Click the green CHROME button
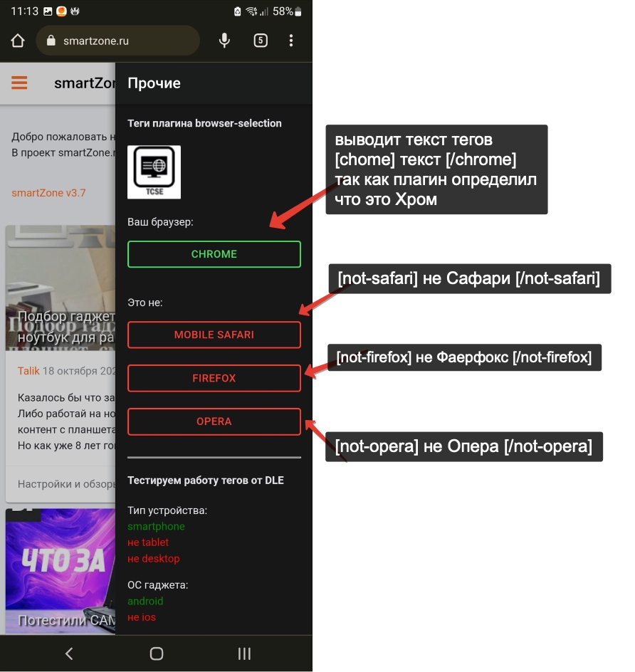 point(214,254)
